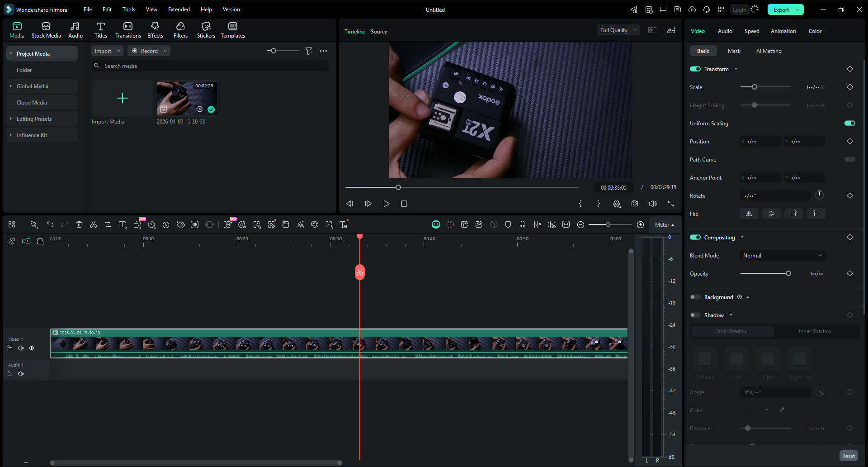Screen dimensions: 868x467
Task: Click the voiceover microphone icon
Action: click(523, 224)
